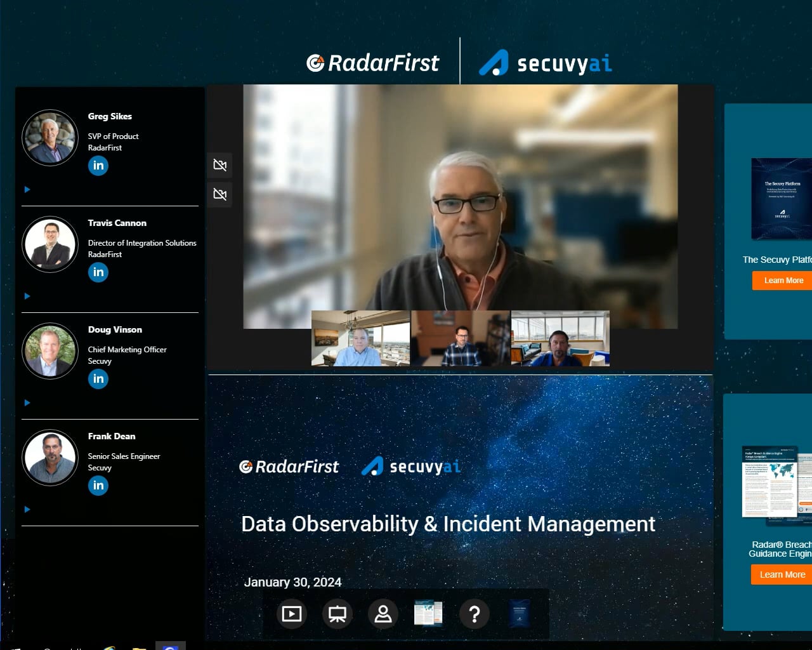Click the name 'Doug Vinson'
The height and width of the screenshot is (650, 812).
(x=115, y=329)
